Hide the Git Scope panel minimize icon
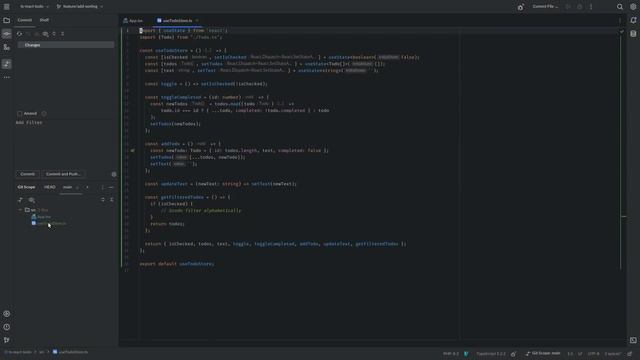Screen dimensions: 640x360 (111, 187)
